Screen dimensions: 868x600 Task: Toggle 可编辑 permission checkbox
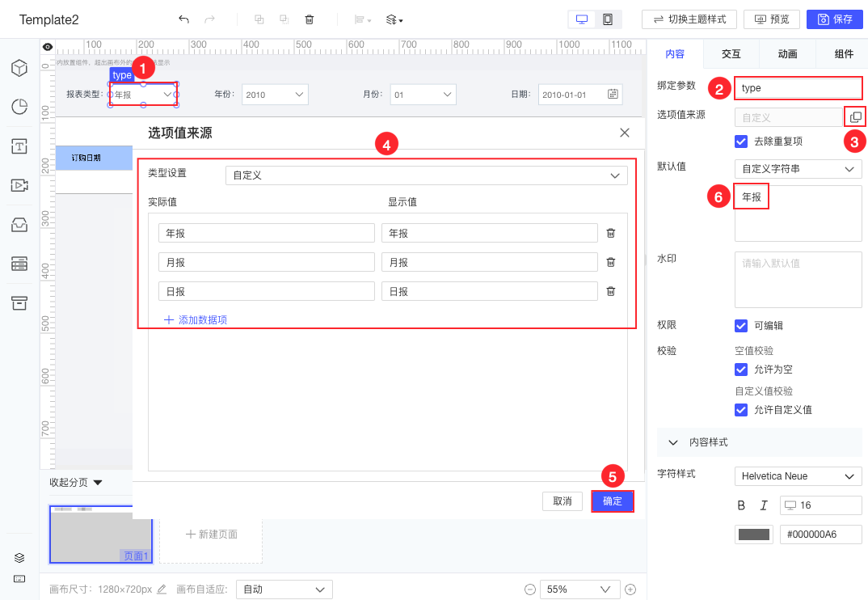[740, 325]
